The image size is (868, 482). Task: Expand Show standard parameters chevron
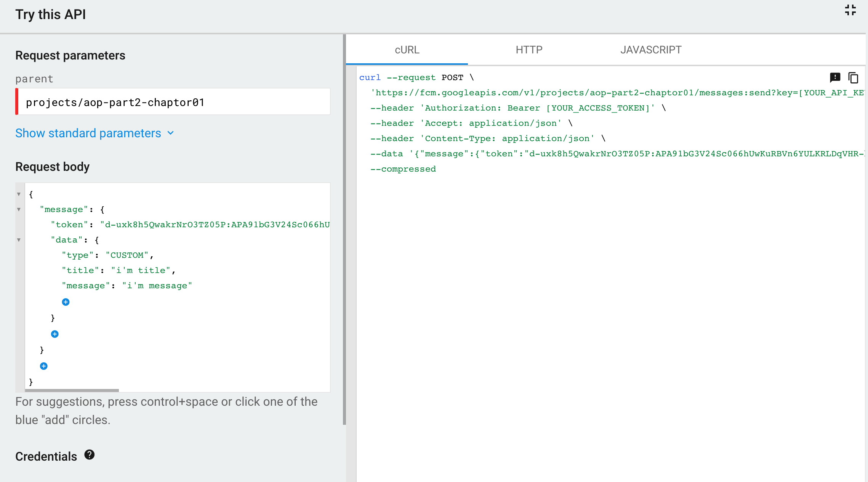click(x=171, y=133)
